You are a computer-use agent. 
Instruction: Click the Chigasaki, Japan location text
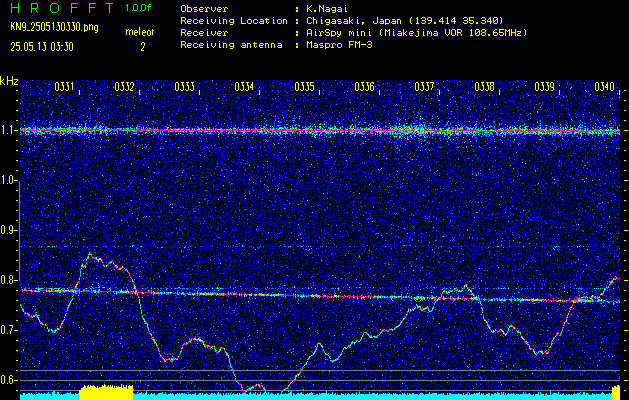[405, 21]
